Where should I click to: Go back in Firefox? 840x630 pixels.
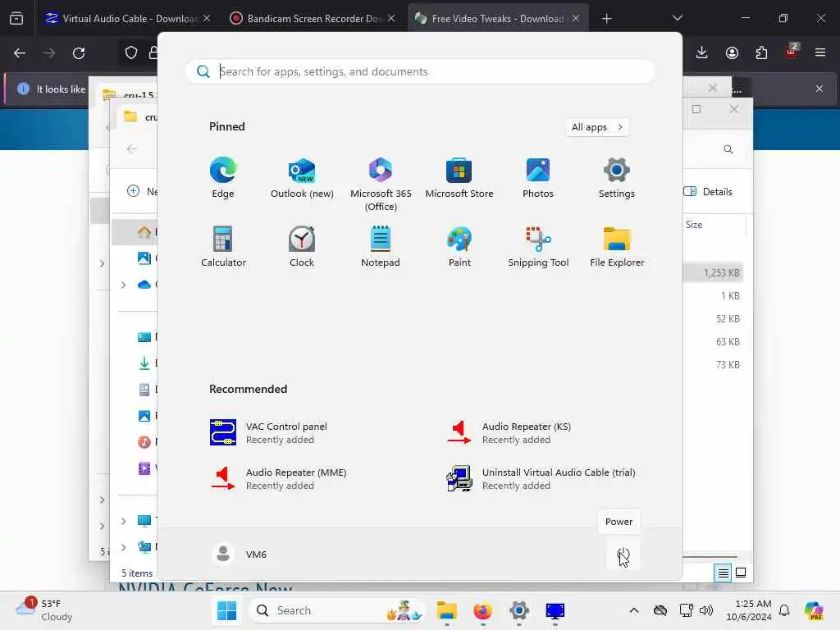[20, 53]
